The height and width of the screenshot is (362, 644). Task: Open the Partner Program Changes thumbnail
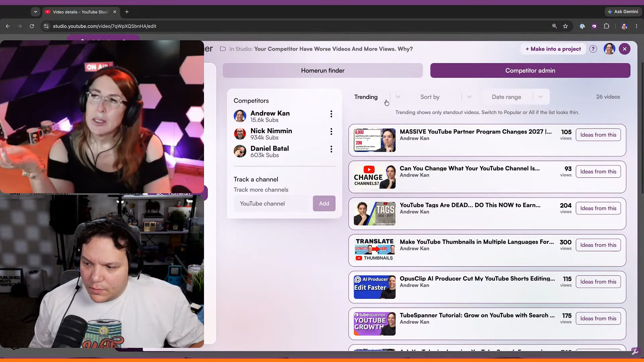click(x=374, y=140)
